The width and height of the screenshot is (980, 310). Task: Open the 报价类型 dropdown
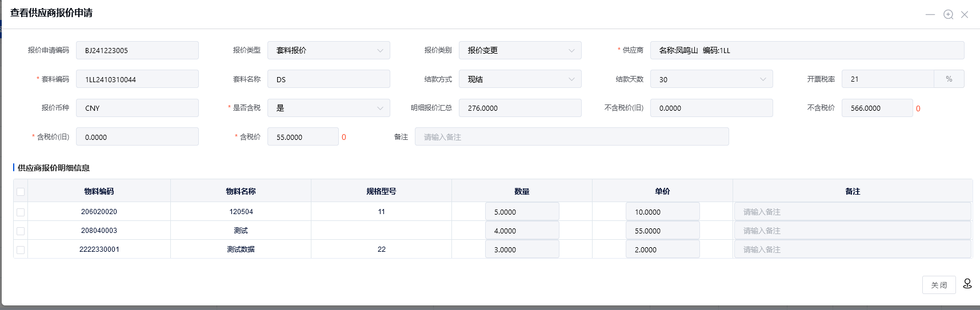[x=329, y=50]
